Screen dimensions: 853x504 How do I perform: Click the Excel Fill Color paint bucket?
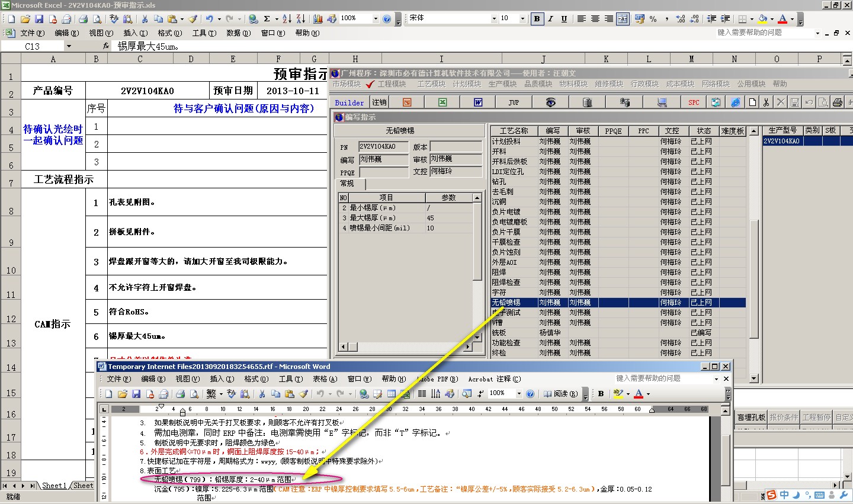click(762, 19)
